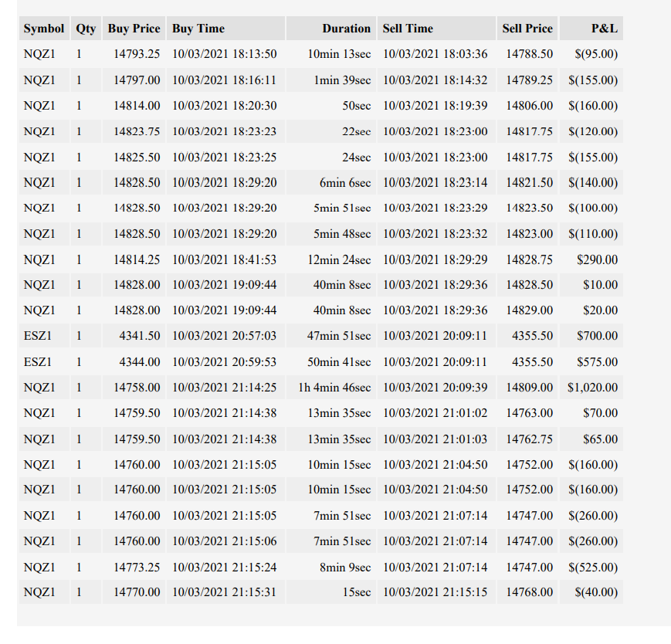Viewport: 671px width, 644px height.
Task: Click sell time 10/03/2021 21:15:15
Action: pos(436,591)
